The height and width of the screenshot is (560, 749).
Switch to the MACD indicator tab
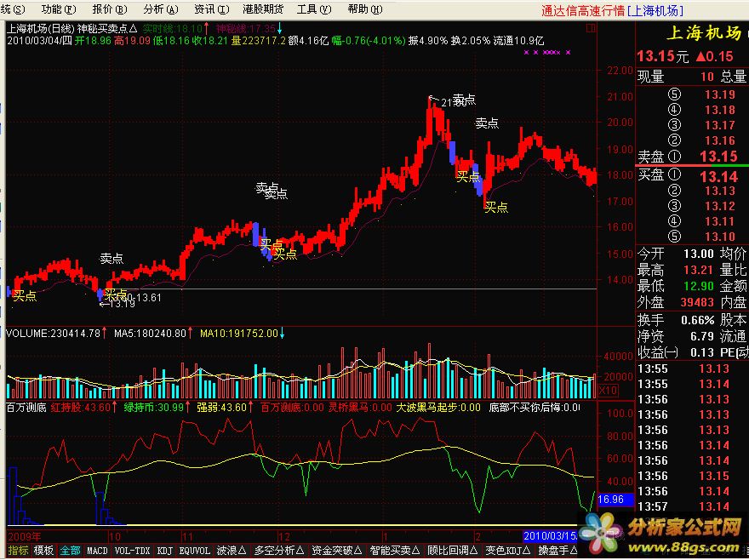(x=97, y=551)
